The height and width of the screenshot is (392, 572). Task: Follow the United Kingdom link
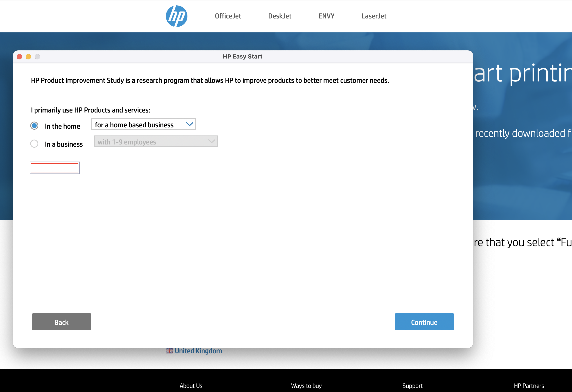pos(198,351)
